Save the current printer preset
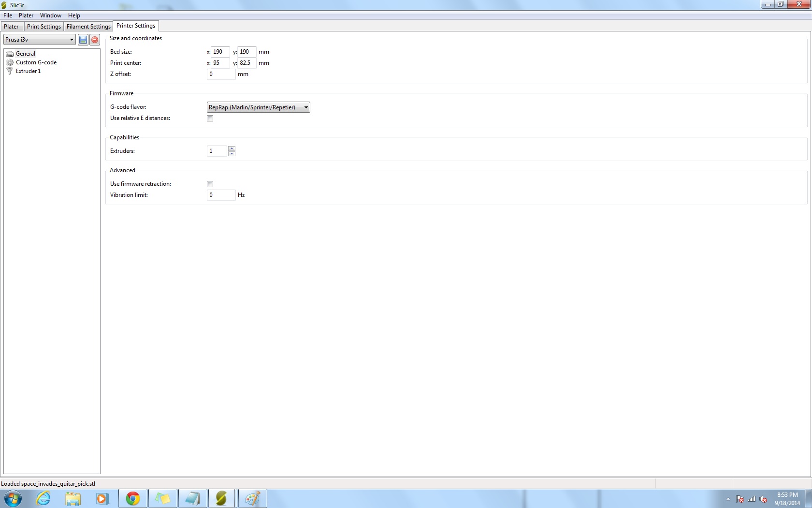 click(x=83, y=40)
